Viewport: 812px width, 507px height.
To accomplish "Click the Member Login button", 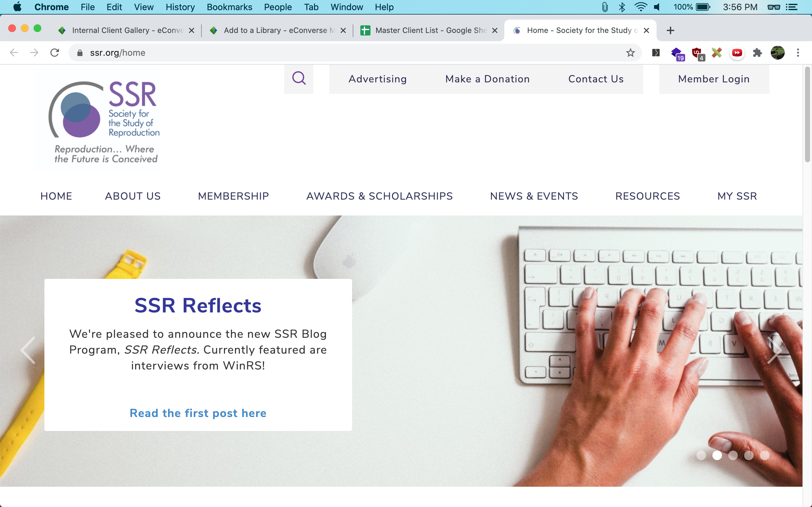I will click(714, 79).
